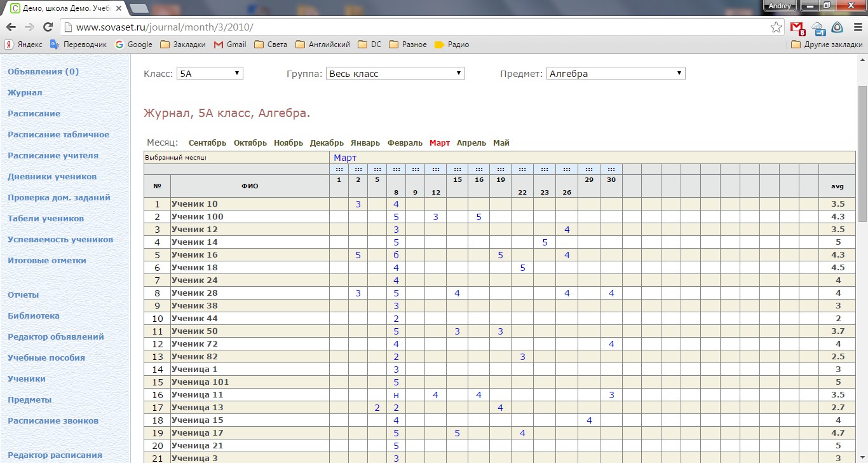The height and width of the screenshot is (463, 868).
Task: Click the page vertical scrollbar thumb
Action: pos(862,153)
